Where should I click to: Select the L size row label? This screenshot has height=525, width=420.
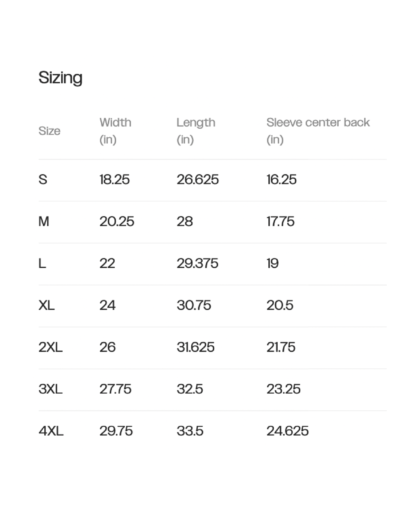click(42, 264)
